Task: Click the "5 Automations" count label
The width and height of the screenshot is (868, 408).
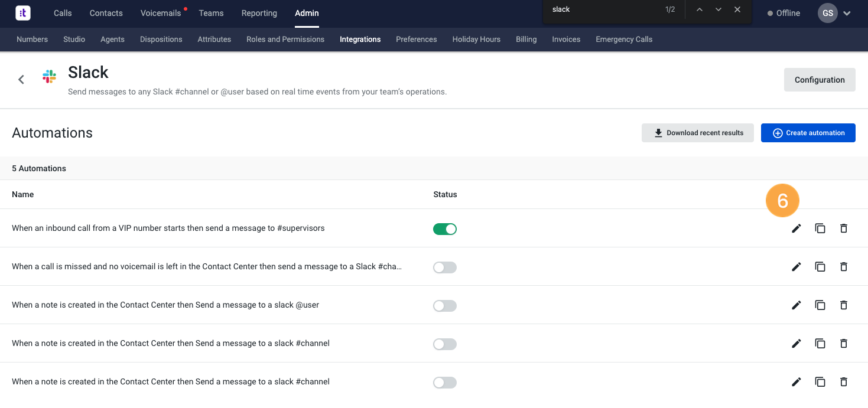Action: [x=39, y=168]
